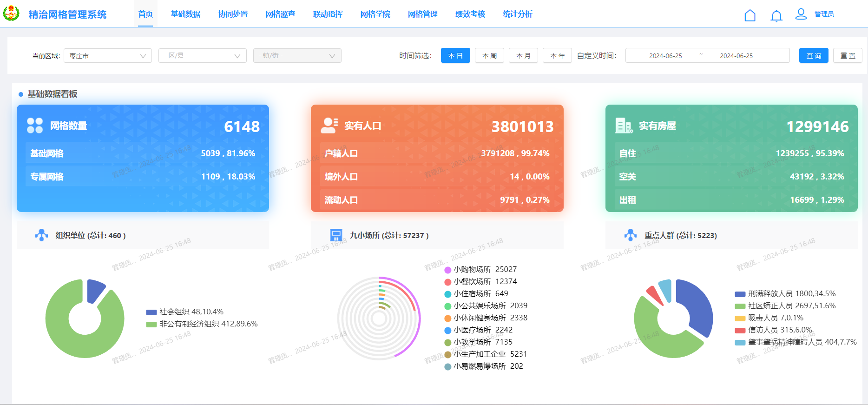
Task: Click the 重置 reset button
Action: pos(848,56)
